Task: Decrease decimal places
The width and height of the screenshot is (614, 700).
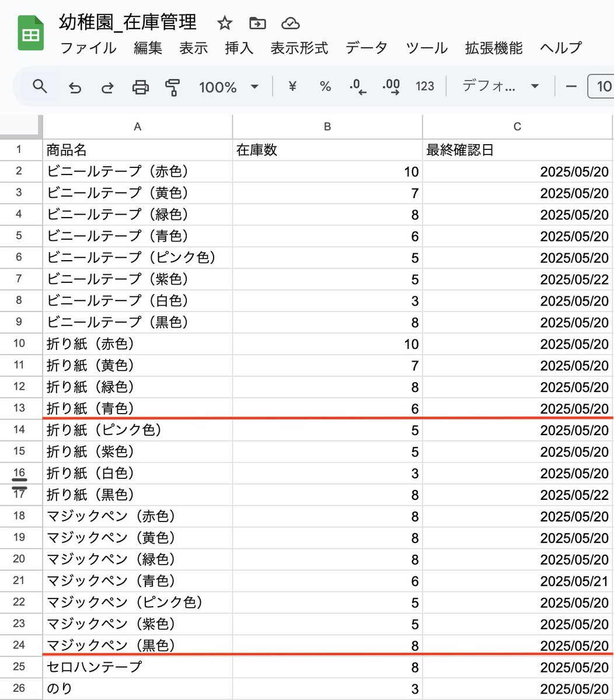Action: pyautogui.click(x=358, y=87)
